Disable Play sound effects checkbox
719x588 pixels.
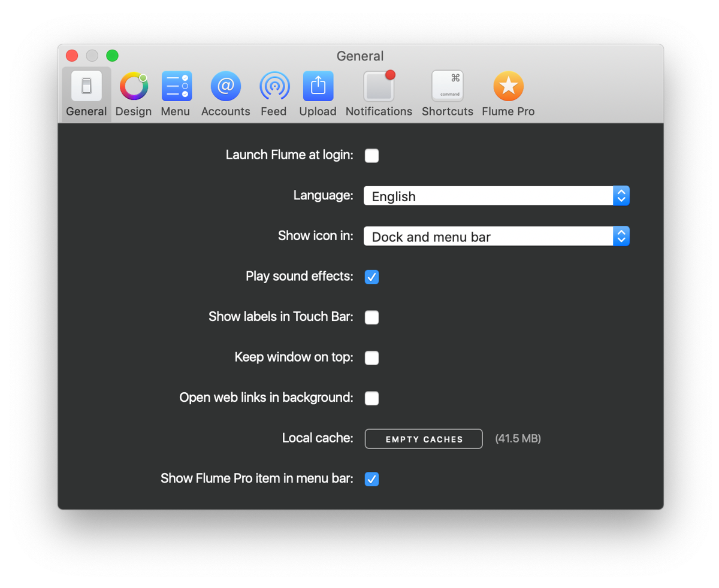point(371,277)
